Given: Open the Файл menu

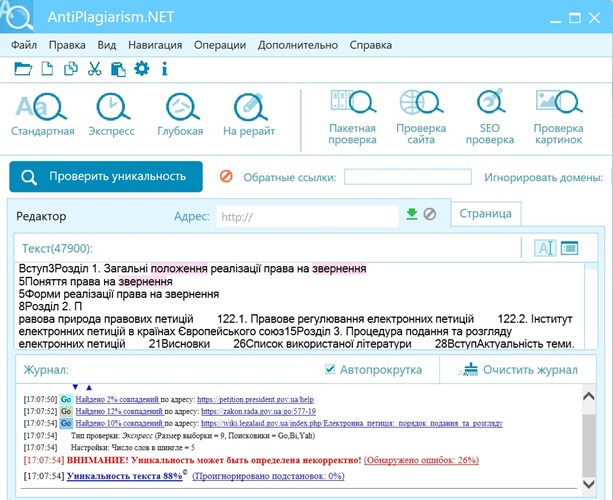Looking at the screenshot, I should 24,45.
